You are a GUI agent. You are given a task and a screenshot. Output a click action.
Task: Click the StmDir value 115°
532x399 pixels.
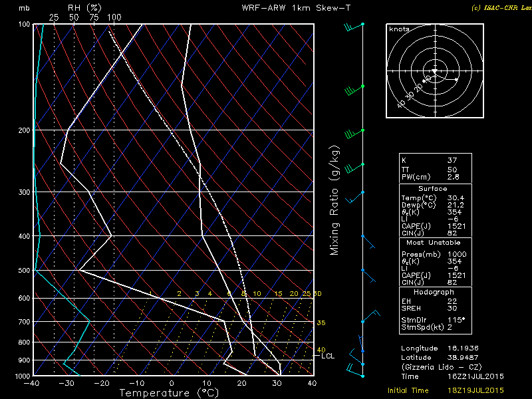click(x=456, y=320)
